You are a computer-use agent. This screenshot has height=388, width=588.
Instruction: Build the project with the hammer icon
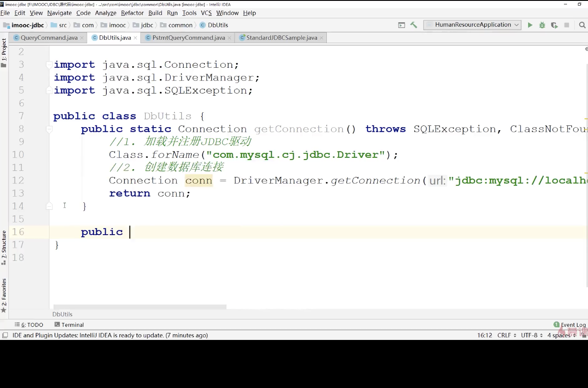pos(413,25)
